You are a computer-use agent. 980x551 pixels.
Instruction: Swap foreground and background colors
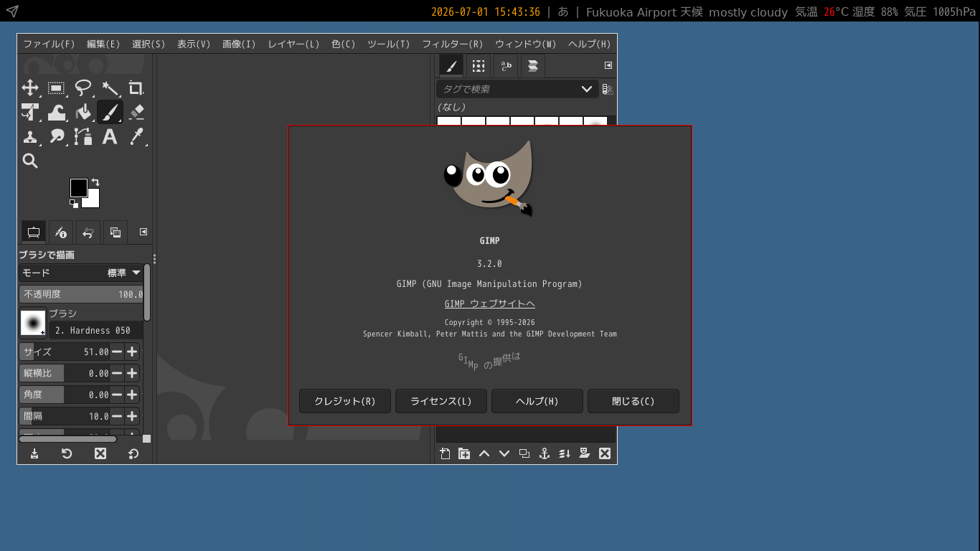pyautogui.click(x=95, y=182)
